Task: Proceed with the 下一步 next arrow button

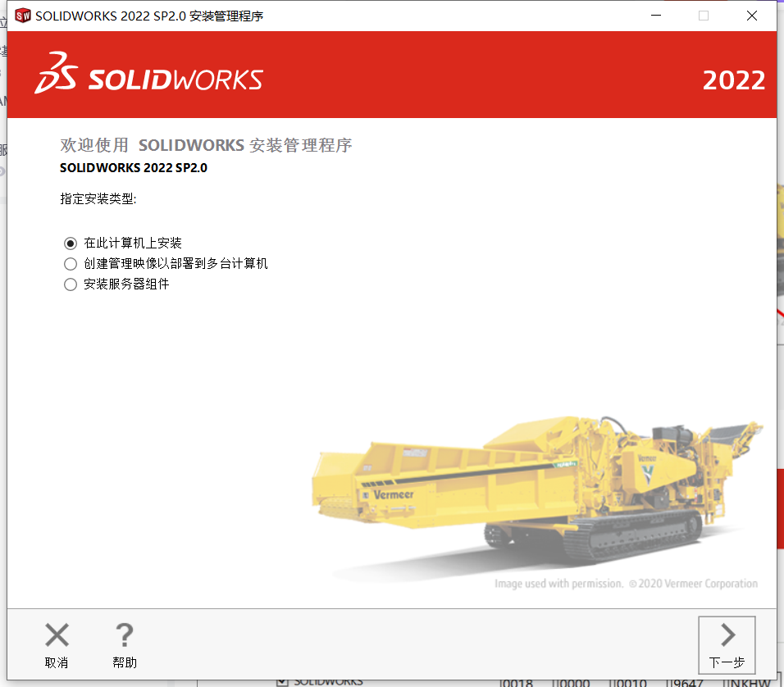Action: (x=727, y=645)
